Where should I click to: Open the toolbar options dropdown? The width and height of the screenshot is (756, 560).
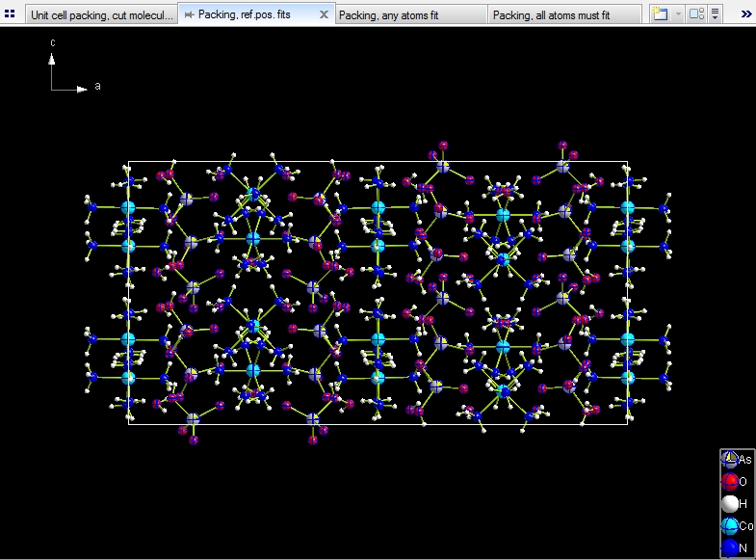pyautogui.click(x=716, y=14)
